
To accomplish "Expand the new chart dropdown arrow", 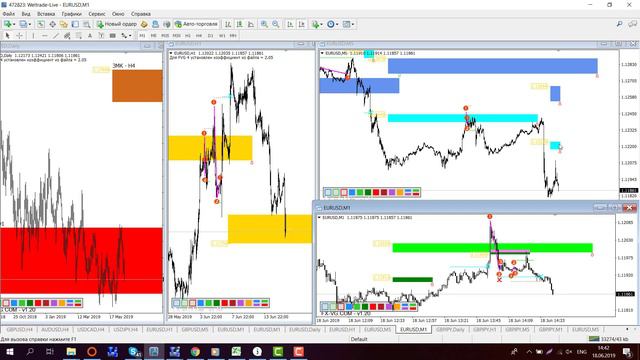I will (14, 24).
